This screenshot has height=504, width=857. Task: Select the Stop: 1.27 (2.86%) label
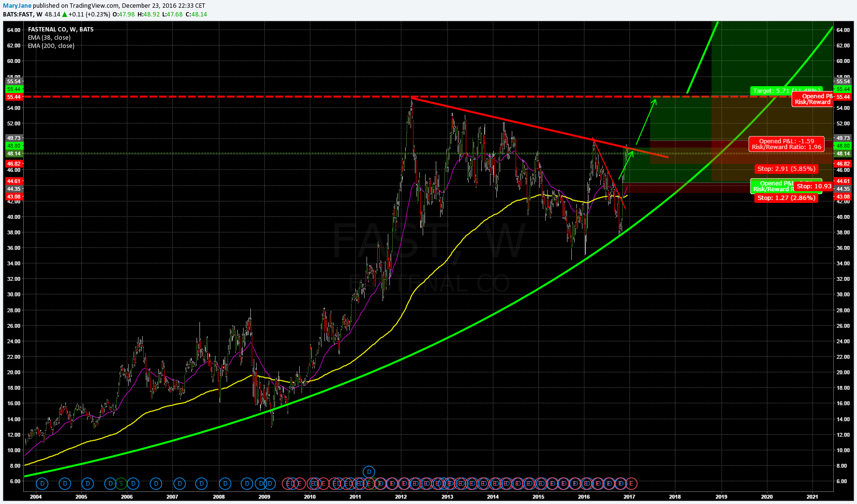786,198
